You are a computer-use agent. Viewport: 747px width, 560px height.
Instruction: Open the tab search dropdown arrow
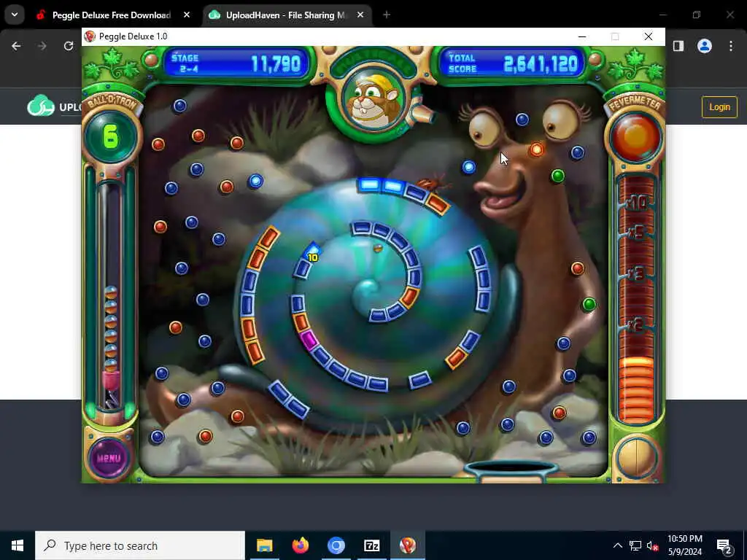(x=15, y=15)
